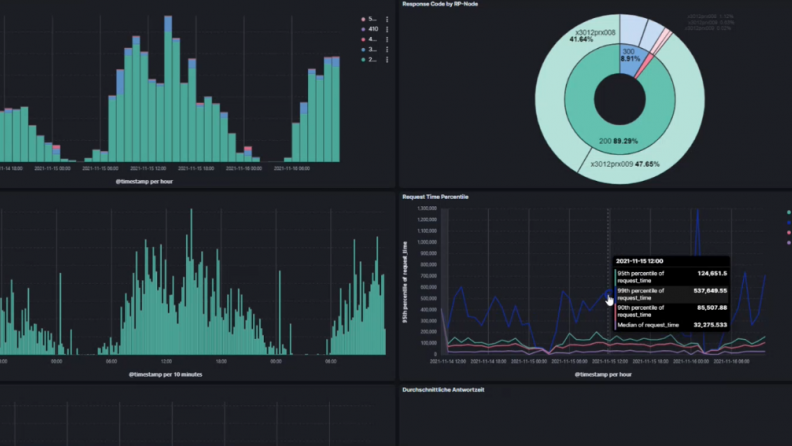Click the 1,300,000 y-axis tick label
This screenshot has width=792, height=446.
tap(427, 208)
